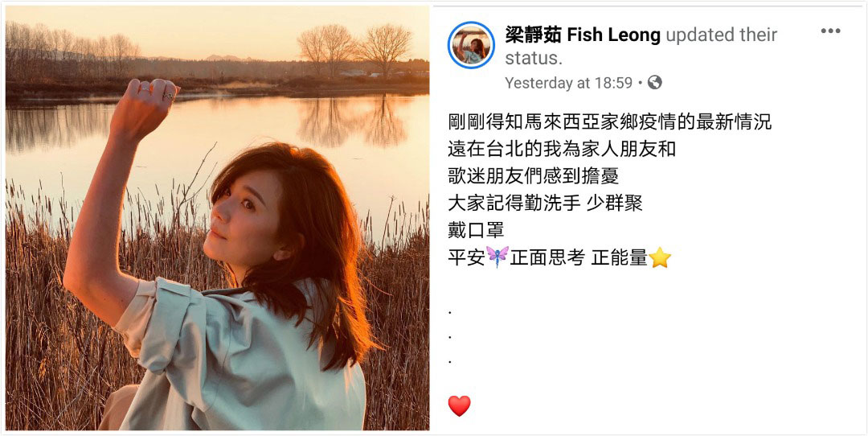Viewport: 868px width, 436px height.
Task: Click the line 歌迷朋友們感到擔憂
Action: [x=533, y=176]
